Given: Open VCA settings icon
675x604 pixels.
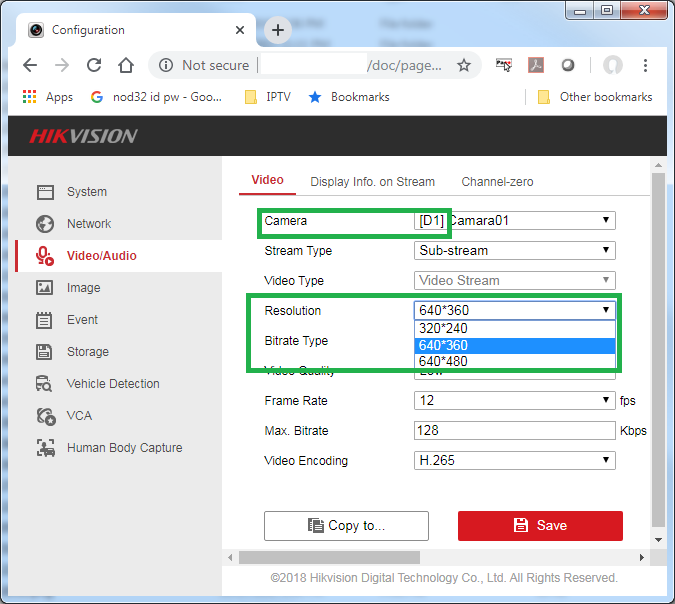Looking at the screenshot, I should (44, 416).
